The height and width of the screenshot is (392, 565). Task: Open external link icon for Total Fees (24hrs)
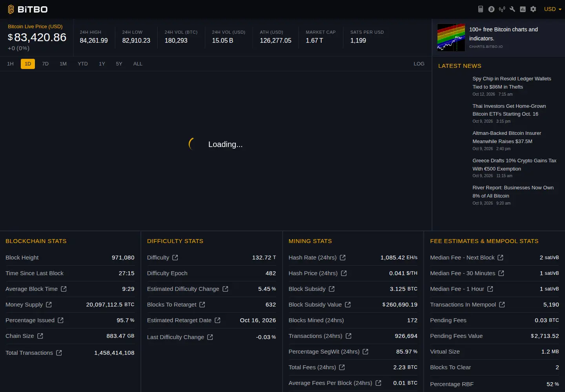tap(342, 367)
